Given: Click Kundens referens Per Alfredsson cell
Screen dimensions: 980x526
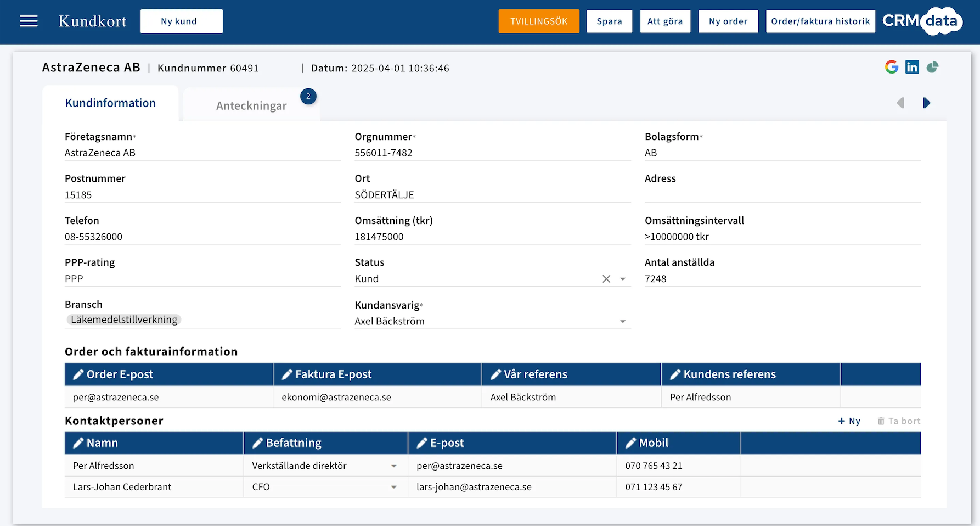Looking at the screenshot, I should (751, 398).
